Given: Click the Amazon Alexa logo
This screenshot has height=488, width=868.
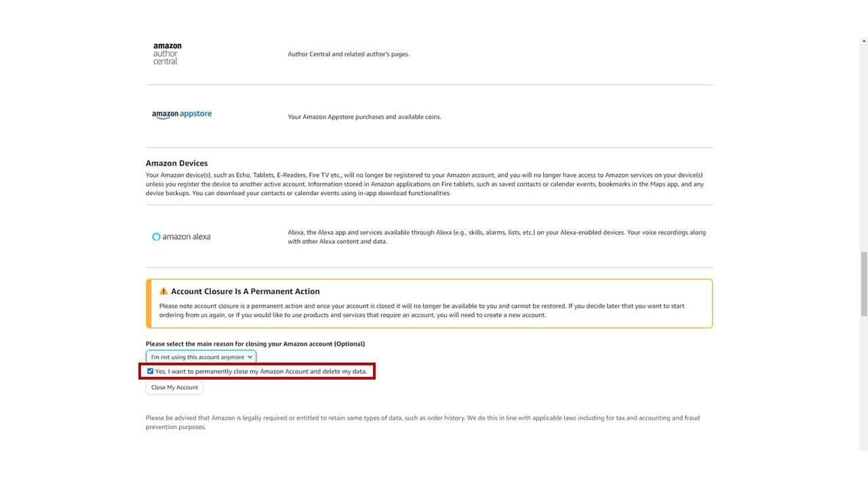Looking at the screenshot, I should click(181, 237).
